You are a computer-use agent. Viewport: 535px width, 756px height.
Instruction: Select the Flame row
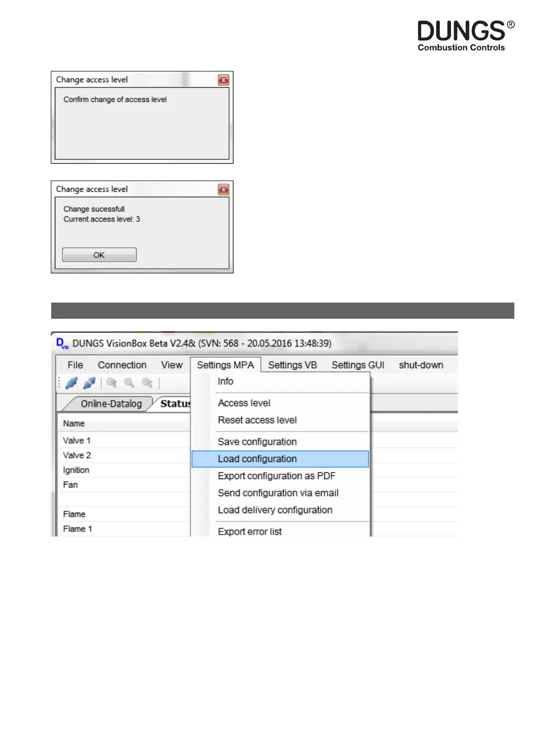tap(124, 514)
